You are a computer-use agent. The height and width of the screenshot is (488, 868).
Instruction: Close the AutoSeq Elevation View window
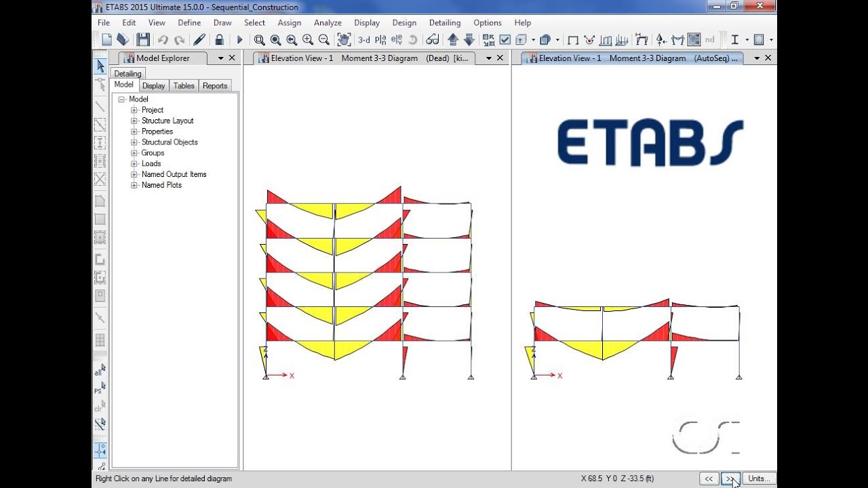[x=768, y=58]
